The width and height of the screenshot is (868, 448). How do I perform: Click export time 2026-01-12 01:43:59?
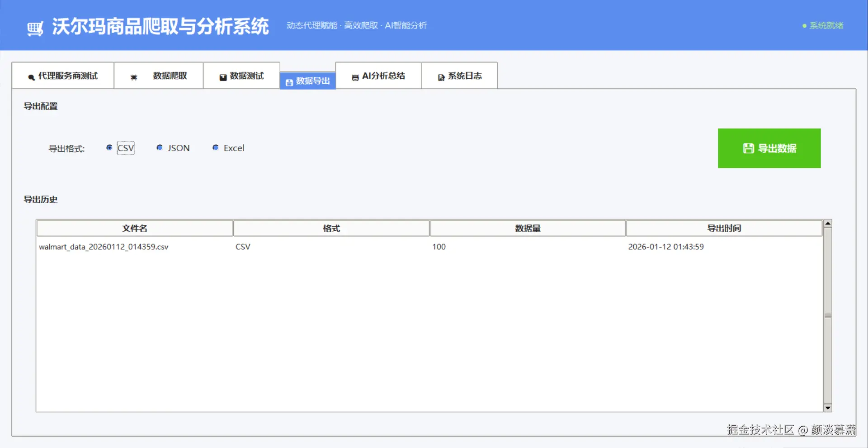666,247
